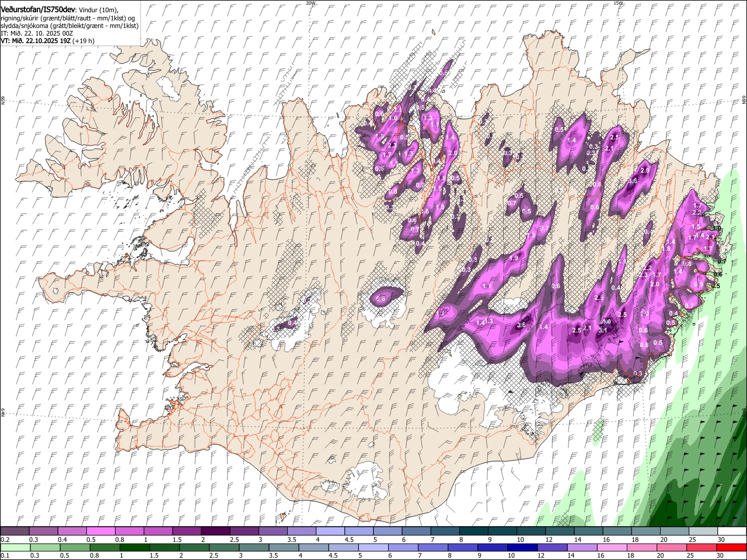
Task: Select the lower legend blue swatch starting at 8
Action: pyautogui.click(x=463, y=547)
